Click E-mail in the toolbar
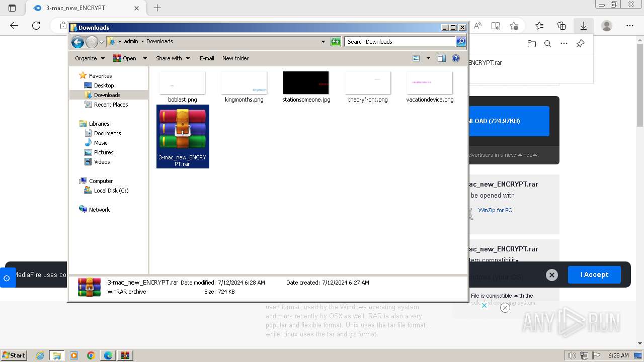The image size is (644, 362). (x=207, y=58)
